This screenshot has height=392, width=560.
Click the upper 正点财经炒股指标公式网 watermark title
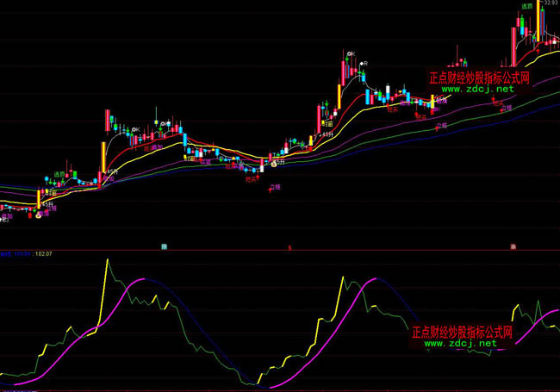point(478,77)
